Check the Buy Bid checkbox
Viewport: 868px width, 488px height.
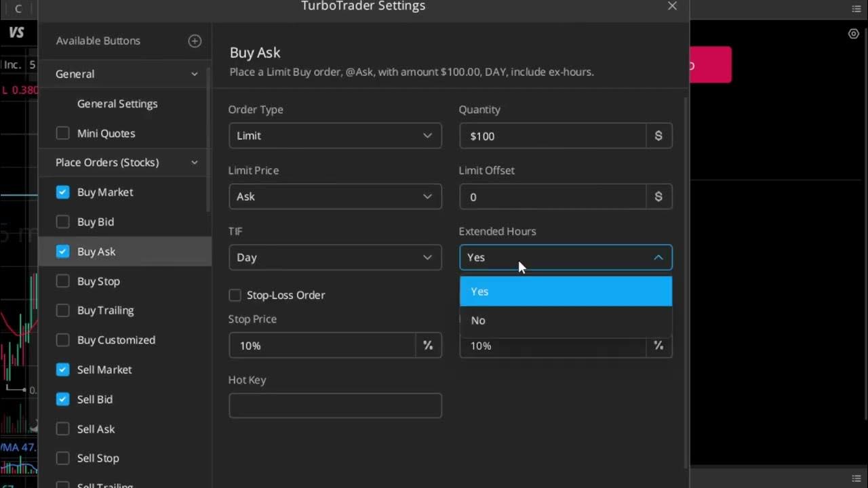[63, 222]
